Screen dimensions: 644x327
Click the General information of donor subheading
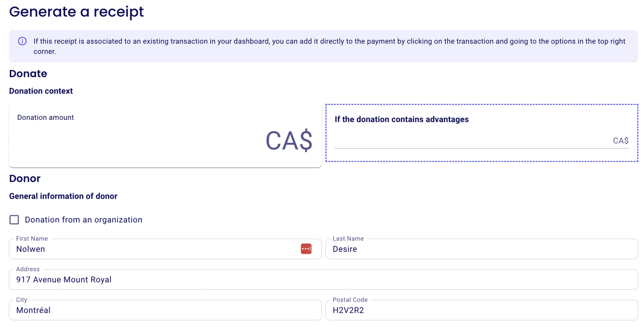pyautogui.click(x=63, y=196)
